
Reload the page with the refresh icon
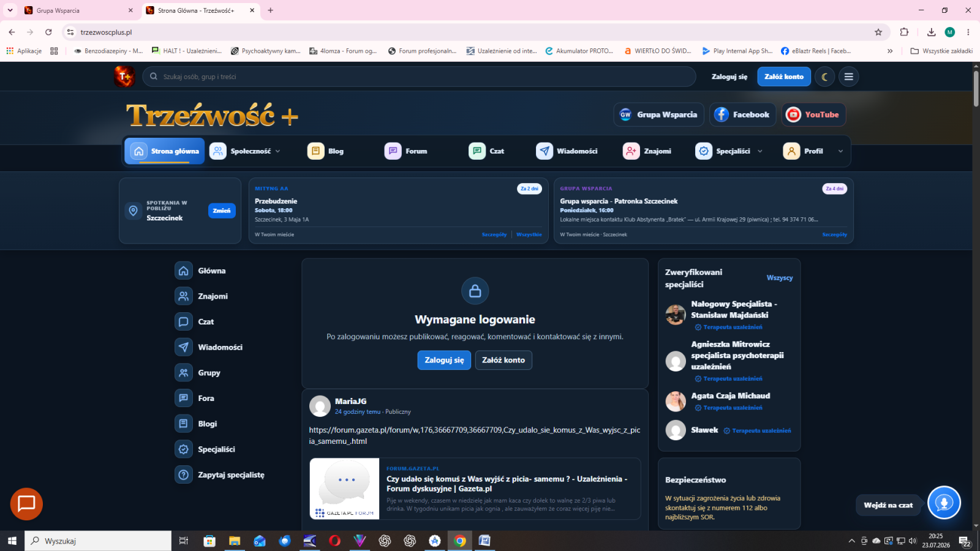coord(48,32)
